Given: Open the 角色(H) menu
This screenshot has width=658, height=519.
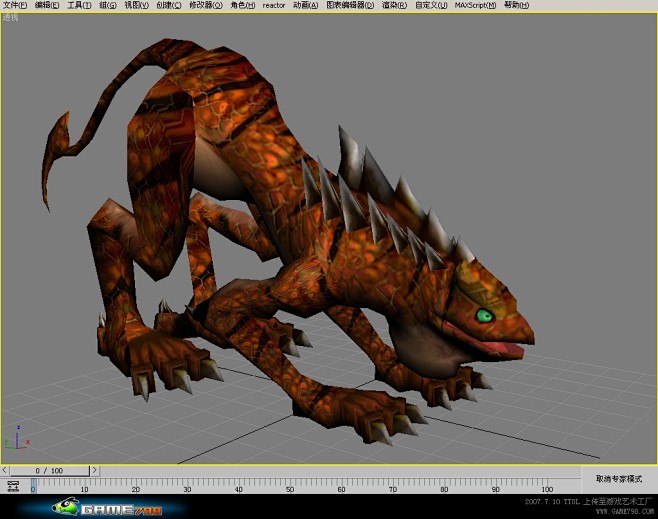Looking at the screenshot, I should click(243, 5).
